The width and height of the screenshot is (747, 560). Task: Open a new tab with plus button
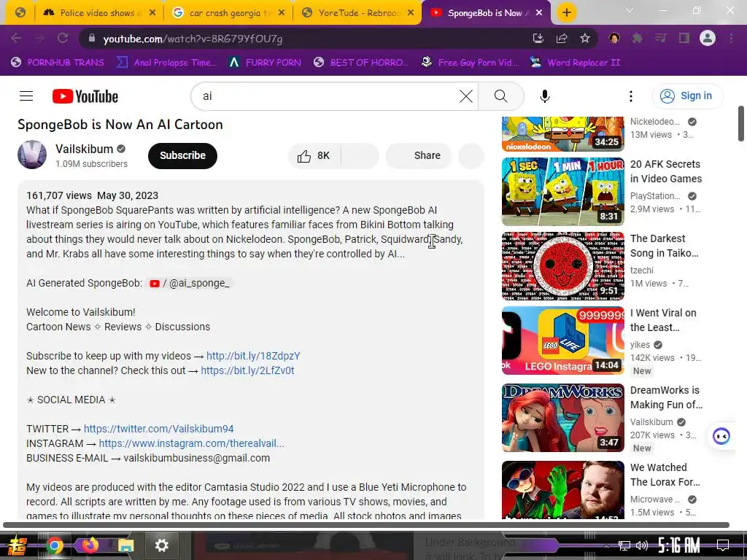[566, 13]
